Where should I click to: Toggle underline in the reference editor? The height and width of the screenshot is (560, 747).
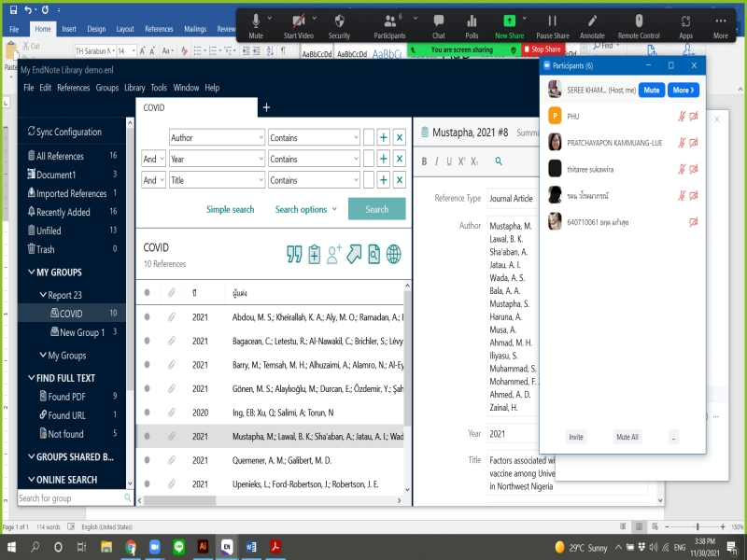[448, 161]
